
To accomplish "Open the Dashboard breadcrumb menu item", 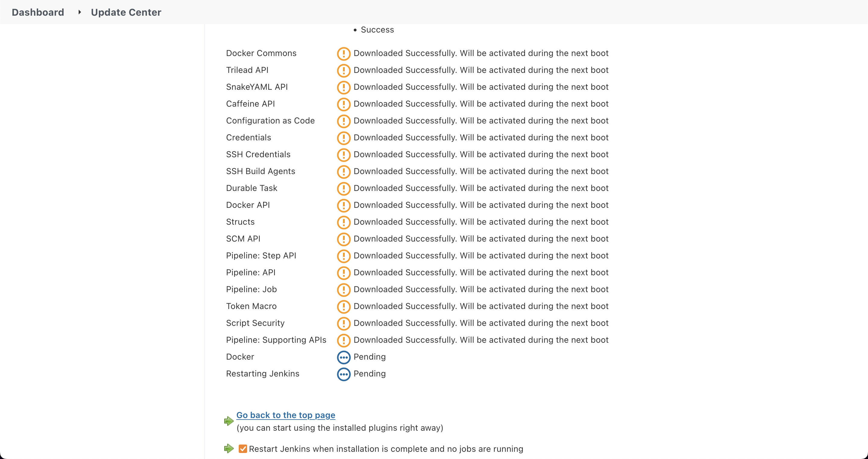I will tap(38, 12).
